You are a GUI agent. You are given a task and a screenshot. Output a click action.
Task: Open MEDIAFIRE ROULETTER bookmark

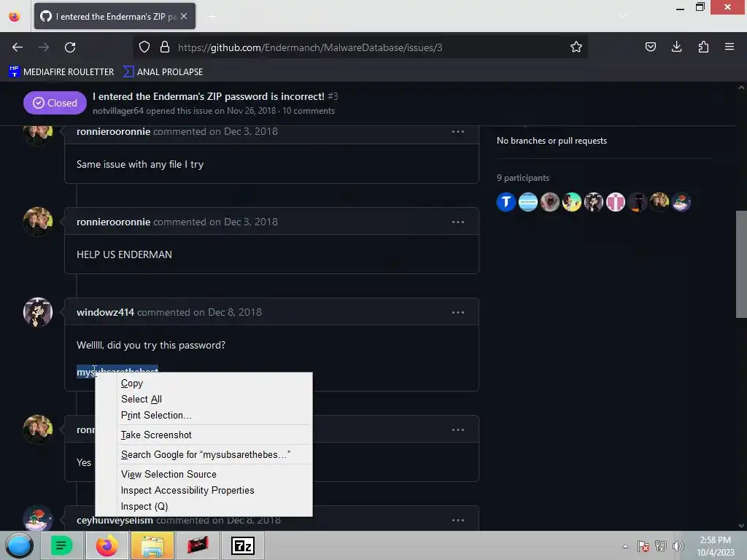point(61,72)
